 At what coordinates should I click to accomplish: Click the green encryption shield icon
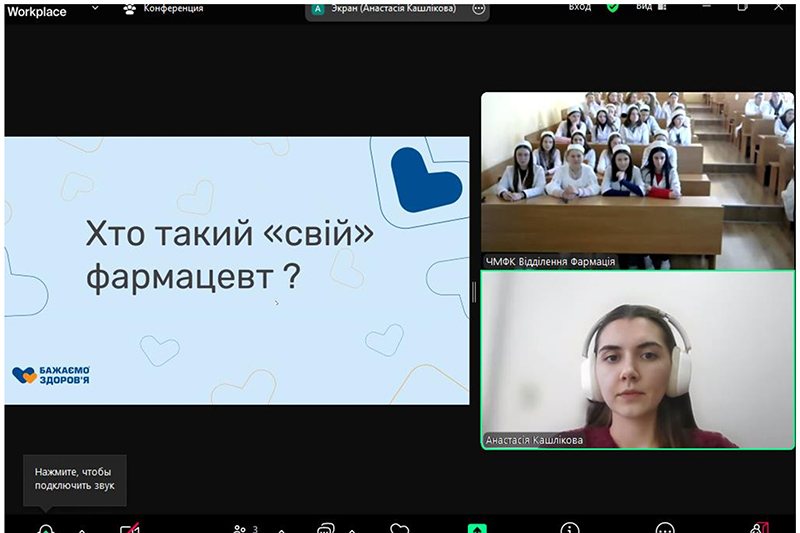tap(612, 7)
